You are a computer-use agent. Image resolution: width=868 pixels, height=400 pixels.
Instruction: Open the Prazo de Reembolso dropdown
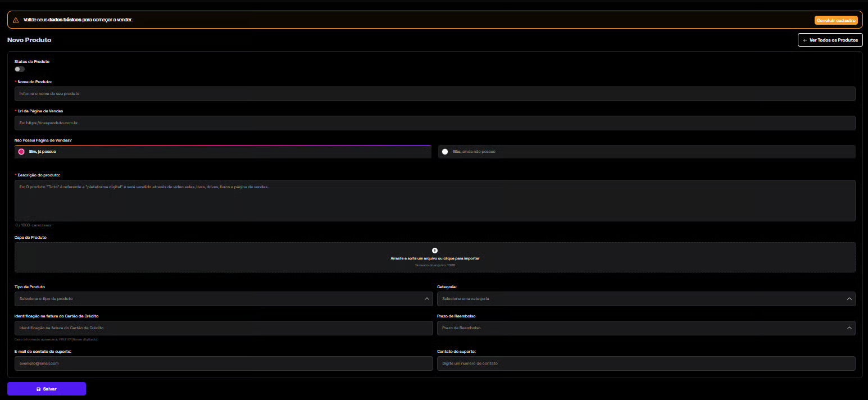646,328
